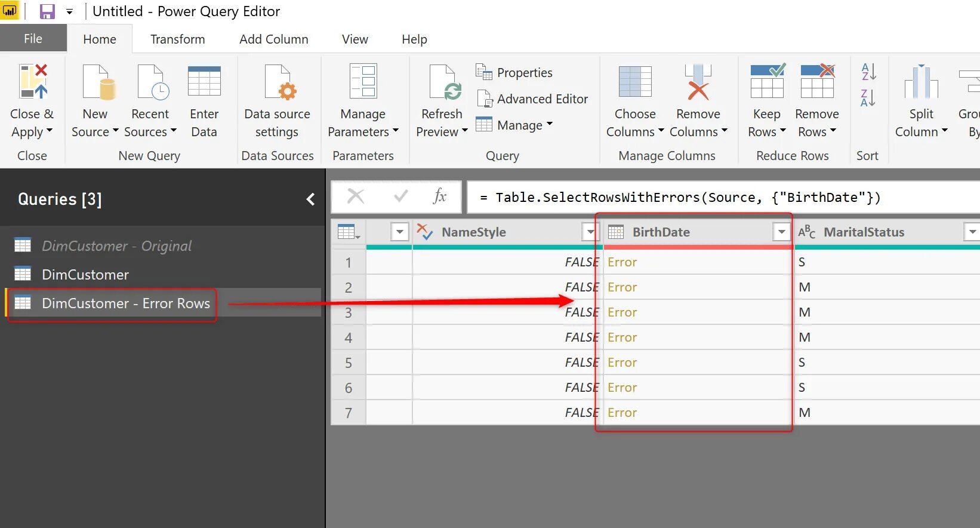Screen dimensions: 980x528
Task: Click the Close & Apply icon
Action: click(x=32, y=81)
